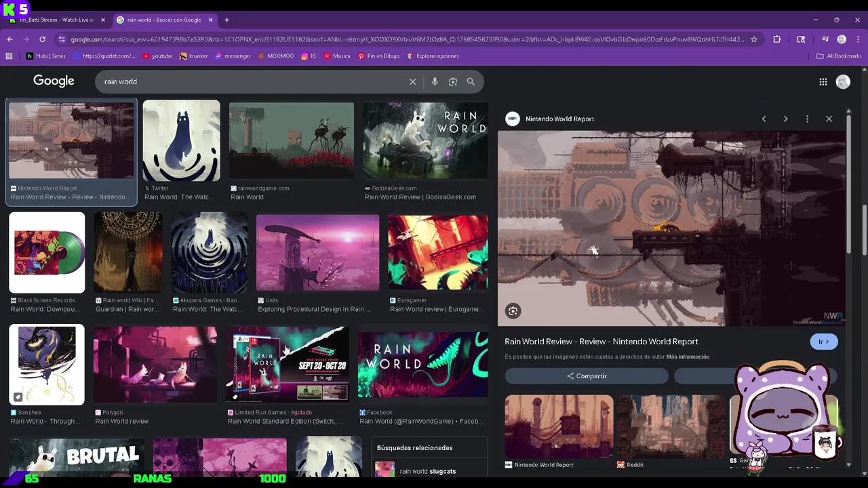
Task: Open the Eurogamer Rain World review thumbnail
Action: 438,252
